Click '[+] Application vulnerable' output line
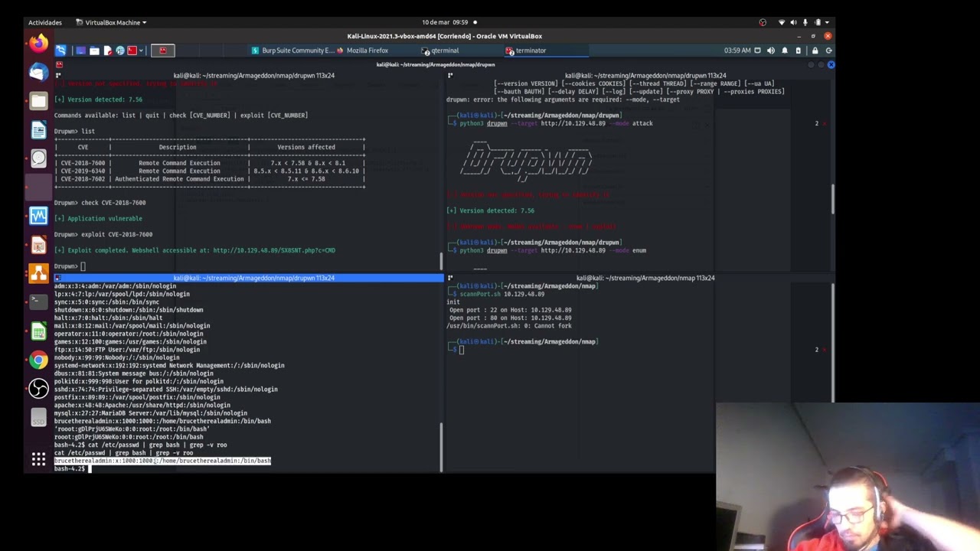Image resolution: width=980 pixels, height=551 pixels. [x=98, y=219]
